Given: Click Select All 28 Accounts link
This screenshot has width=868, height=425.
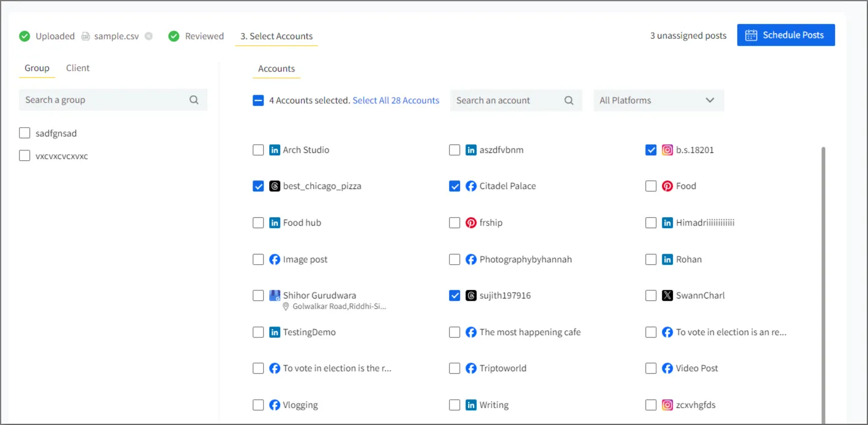Looking at the screenshot, I should [396, 100].
